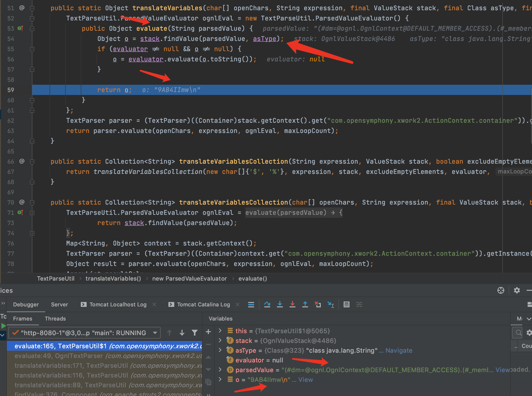Screen dimensions: 532x396
Task: Collapse fold marker at line 53
Action: [x=32, y=28]
